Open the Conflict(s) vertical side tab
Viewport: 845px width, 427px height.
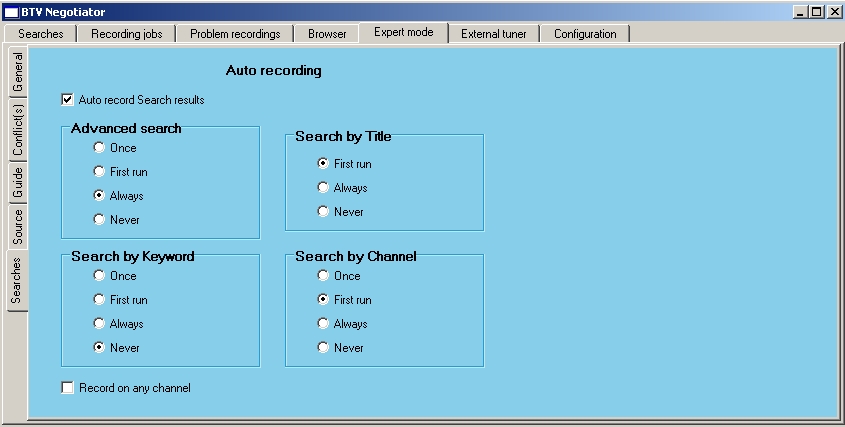17,130
